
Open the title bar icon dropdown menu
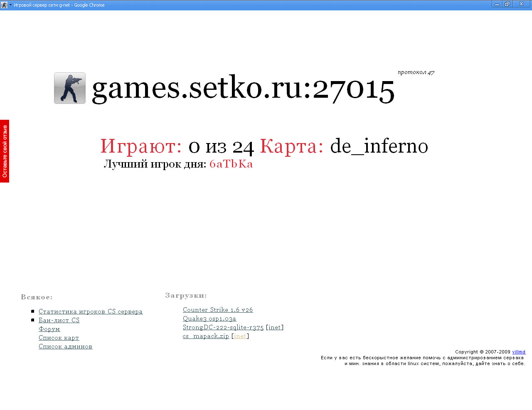coord(10,5)
